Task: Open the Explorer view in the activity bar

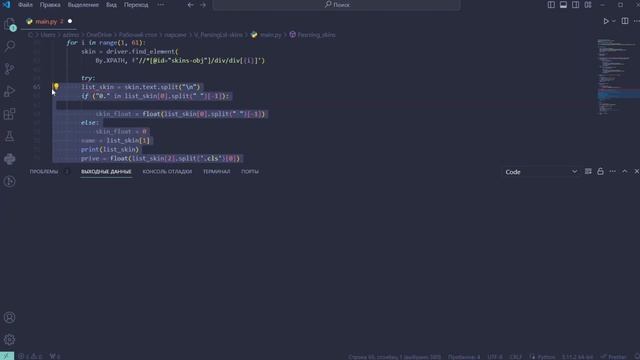Action: pyautogui.click(x=10, y=24)
